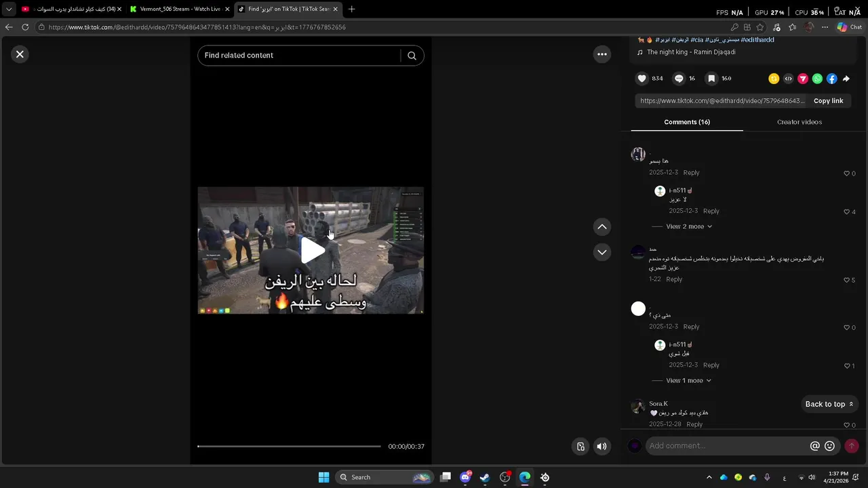The height and width of the screenshot is (488, 868).
Task: Open Copilot Chat button
Action: pos(849,27)
